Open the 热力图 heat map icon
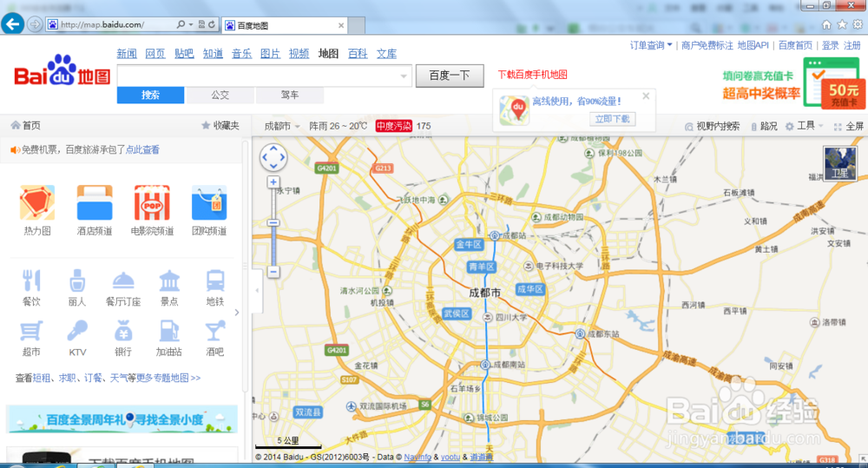The height and width of the screenshot is (468, 868). coord(37,202)
